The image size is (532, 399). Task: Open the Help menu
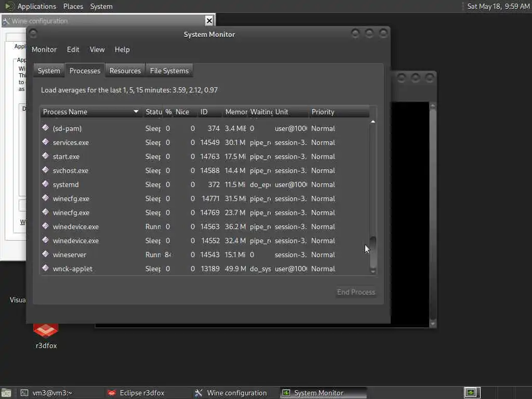122,49
